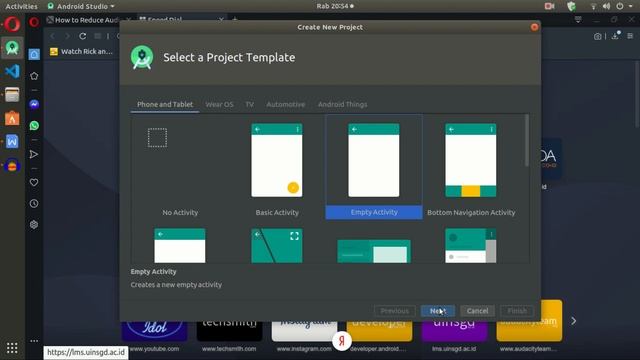Viewport: 640px width, 360px height.
Task: Open the www.instagram.com speed dial tile
Action: click(x=304, y=331)
